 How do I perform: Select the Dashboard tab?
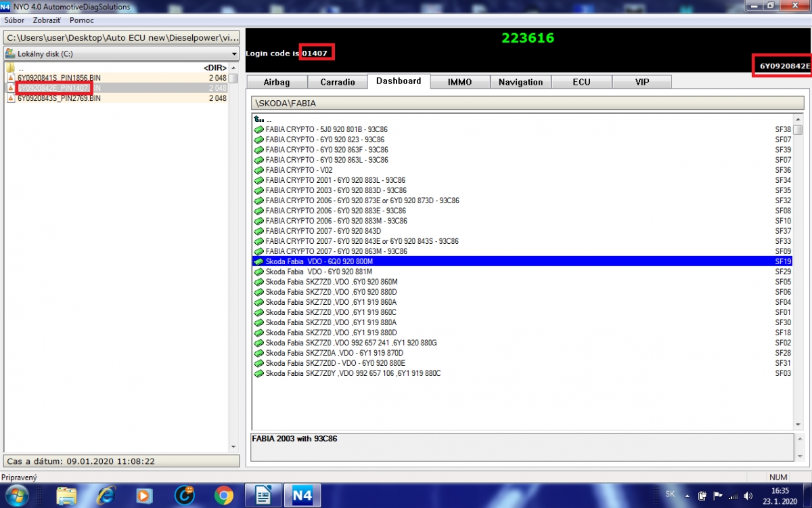pos(399,81)
